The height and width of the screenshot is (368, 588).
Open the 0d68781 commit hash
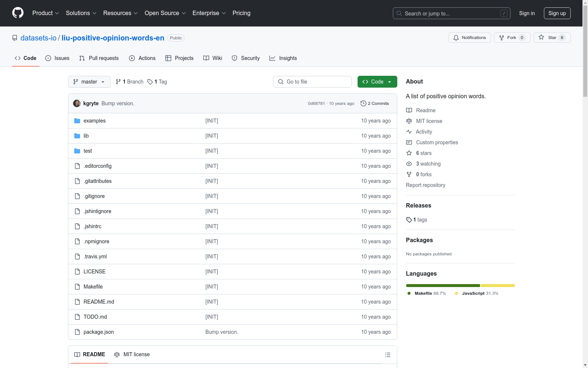click(316, 103)
